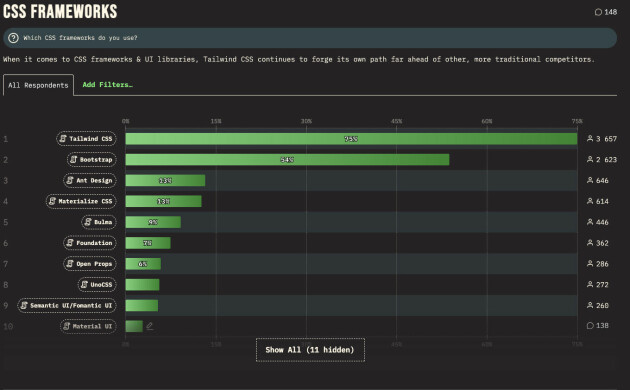Click the icon inside the Materialize CSS chip

point(52,201)
